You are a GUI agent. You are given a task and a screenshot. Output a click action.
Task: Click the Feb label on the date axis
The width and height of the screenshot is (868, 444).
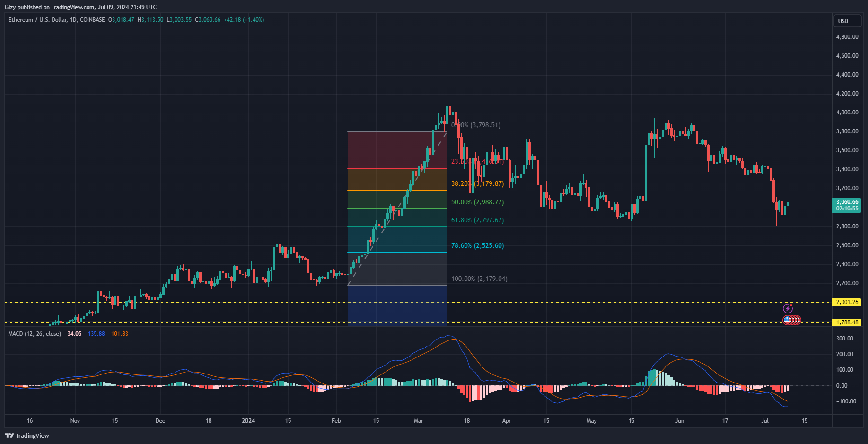[x=336, y=421]
